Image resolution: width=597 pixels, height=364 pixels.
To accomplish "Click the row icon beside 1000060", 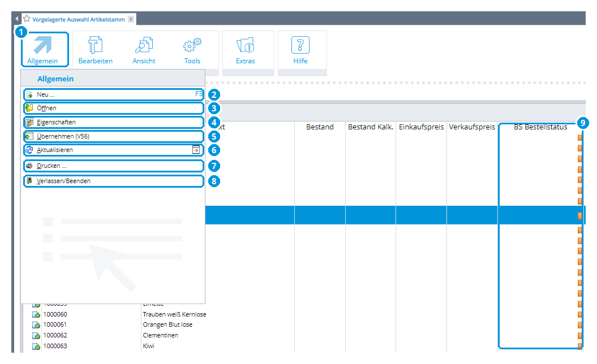I will point(36,315).
